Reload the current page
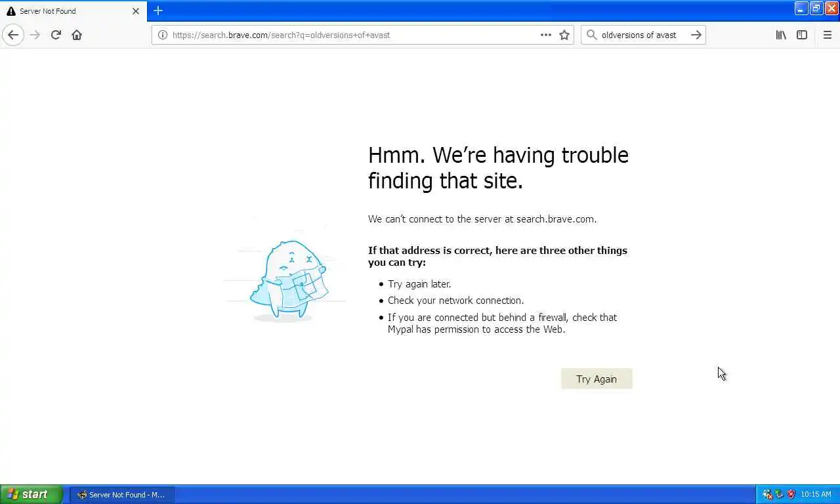Image resolution: width=840 pixels, height=504 pixels. [56, 35]
